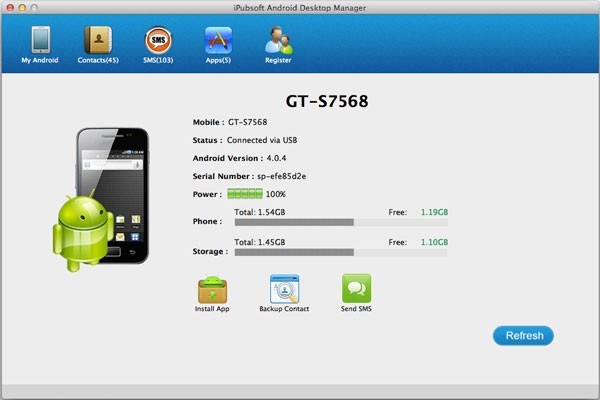Click the Install App icon
The image size is (600, 400).
click(212, 289)
